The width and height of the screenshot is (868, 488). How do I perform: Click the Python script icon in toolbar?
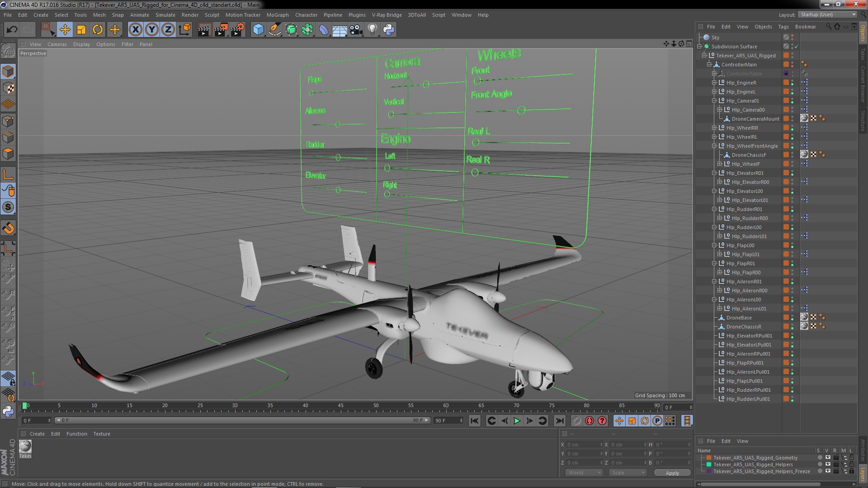pos(389,30)
